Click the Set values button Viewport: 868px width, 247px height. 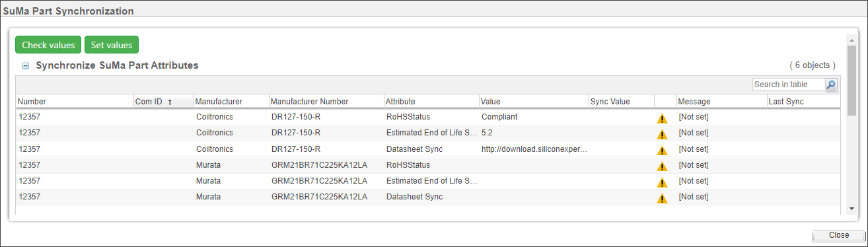coord(111,45)
